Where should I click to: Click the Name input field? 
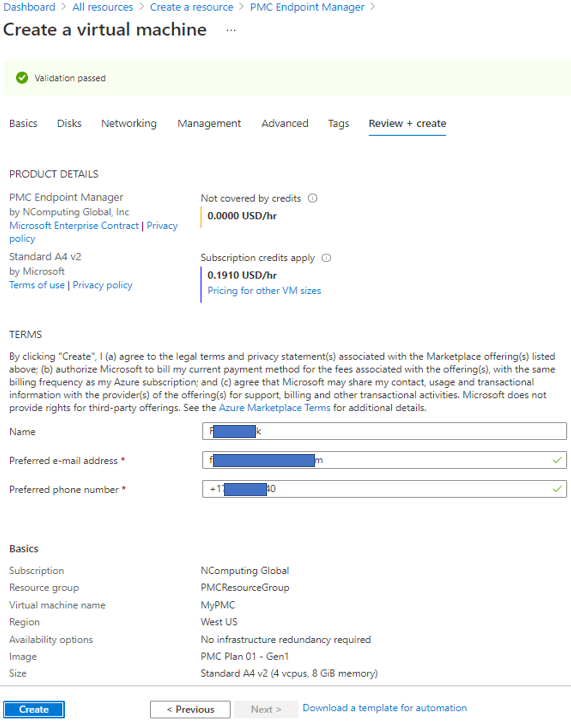coord(384,431)
